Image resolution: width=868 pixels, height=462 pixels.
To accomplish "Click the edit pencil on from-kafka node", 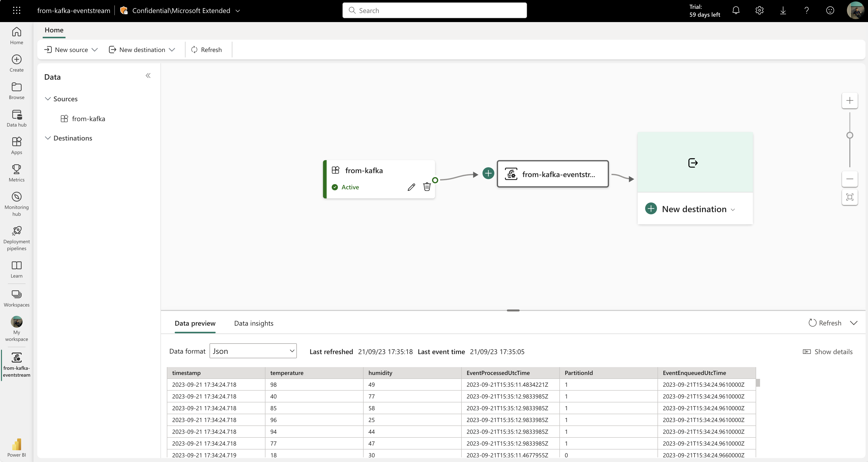I will click(x=411, y=187).
